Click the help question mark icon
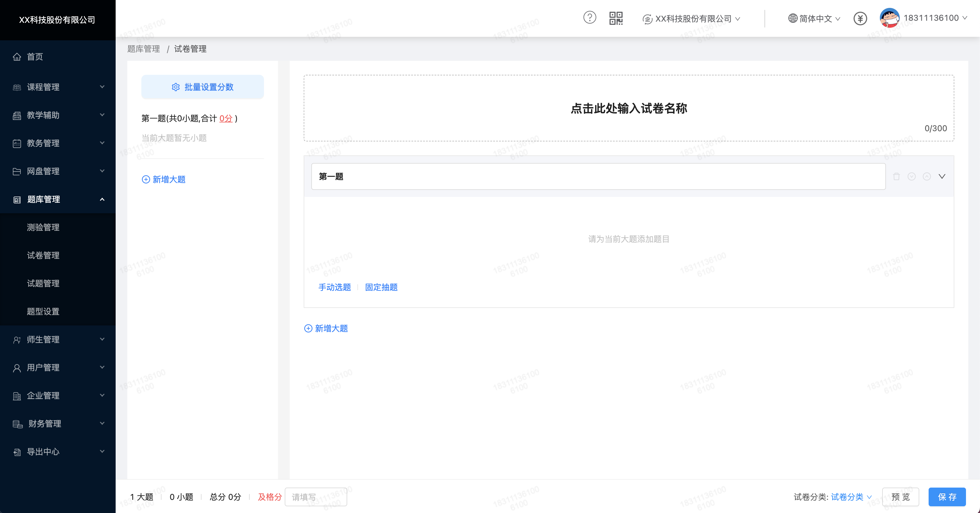 coord(589,18)
